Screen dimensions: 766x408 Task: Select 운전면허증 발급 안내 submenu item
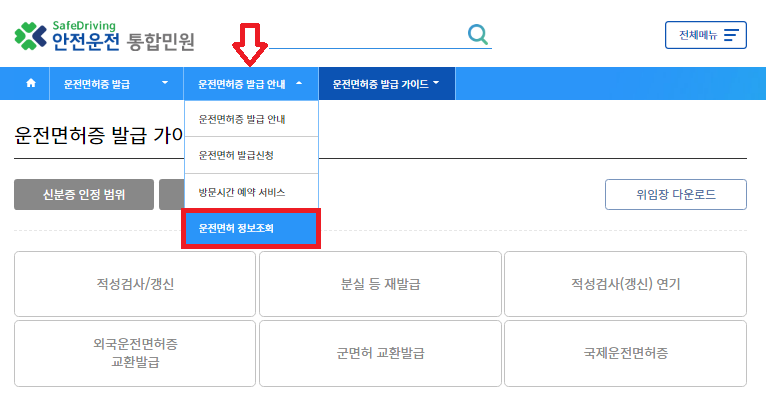pyautogui.click(x=251, y=119)
